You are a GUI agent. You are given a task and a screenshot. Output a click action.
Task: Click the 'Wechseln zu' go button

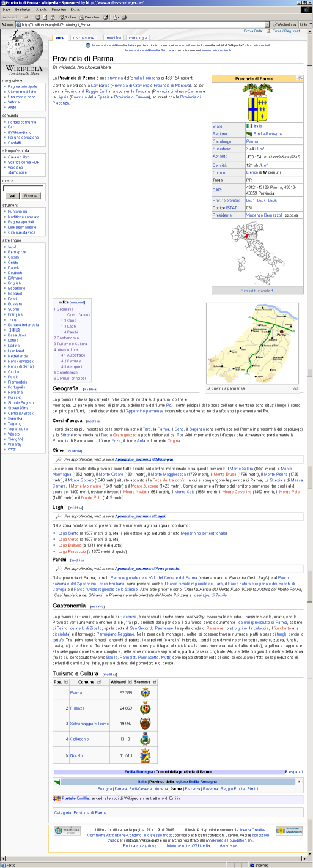pyautogui.click(x=286, y=24)
